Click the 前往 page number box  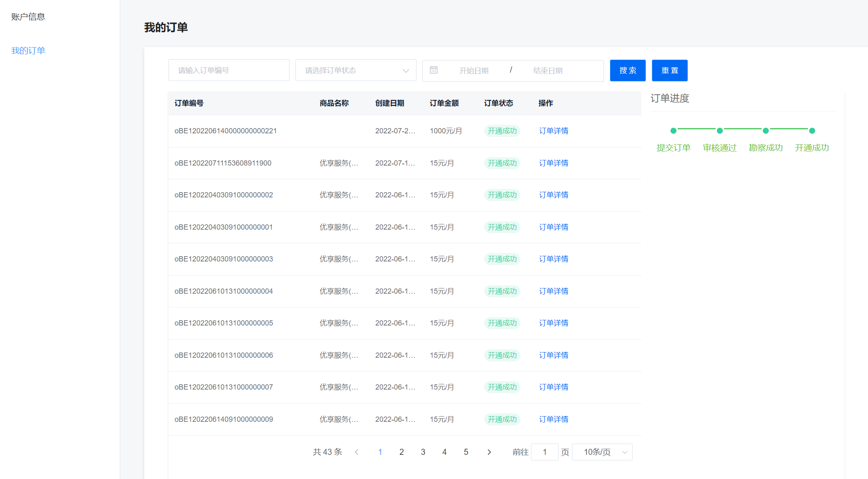(544, 452)
